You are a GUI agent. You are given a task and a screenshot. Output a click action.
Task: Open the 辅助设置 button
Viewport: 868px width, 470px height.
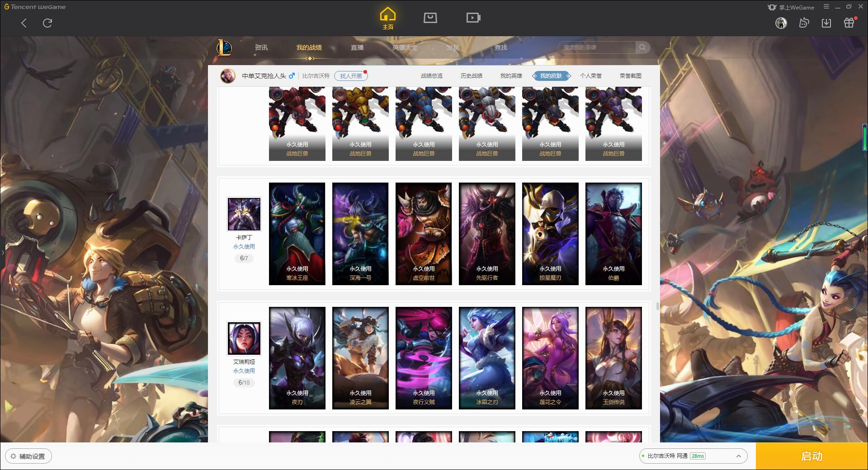click(28, 456)
